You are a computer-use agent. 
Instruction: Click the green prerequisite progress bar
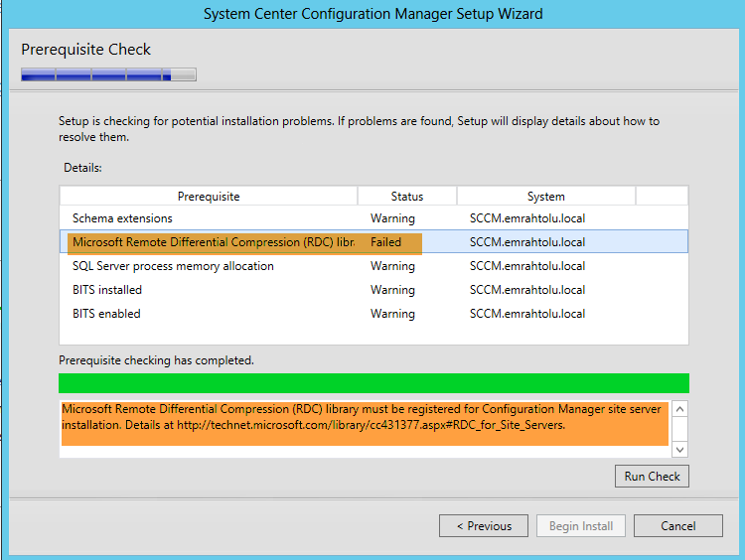(x=373, y=383)
